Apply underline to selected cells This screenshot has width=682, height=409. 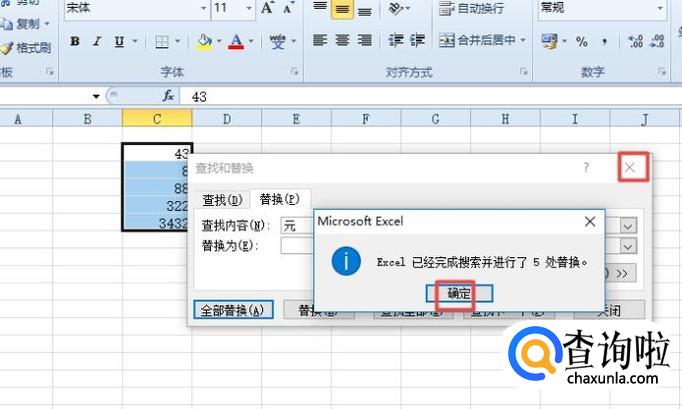120,42
